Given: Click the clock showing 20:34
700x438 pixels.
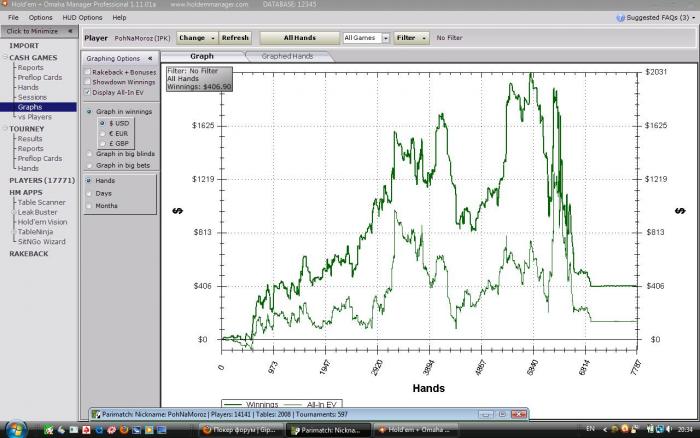Looking at the screenshot, I should [685, 430].
